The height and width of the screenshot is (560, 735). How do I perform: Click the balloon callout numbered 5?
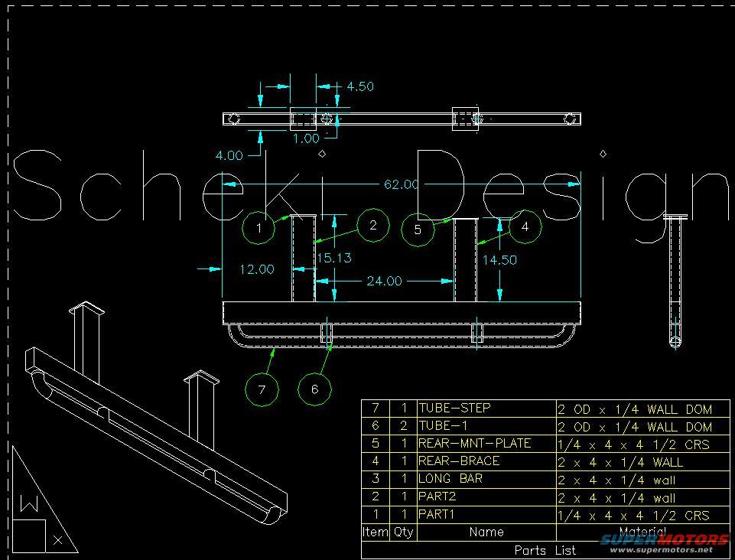click(418, 230)
